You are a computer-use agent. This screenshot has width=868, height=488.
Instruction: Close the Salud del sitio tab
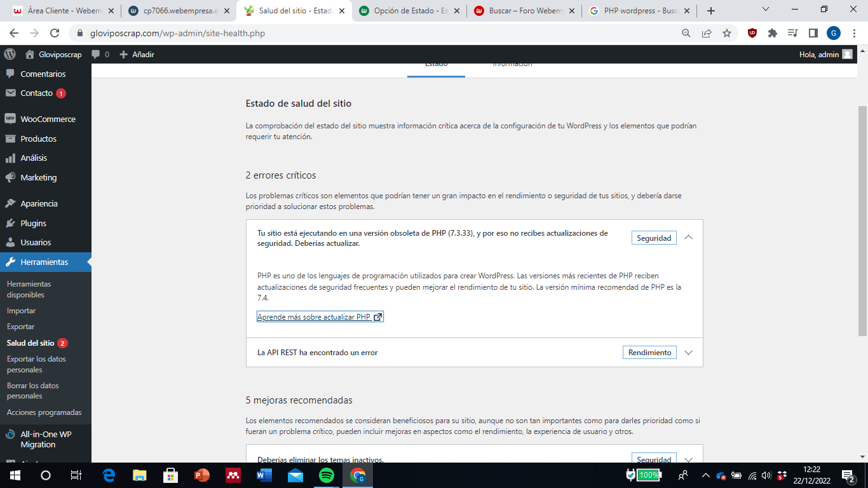(x=341, y=11)
